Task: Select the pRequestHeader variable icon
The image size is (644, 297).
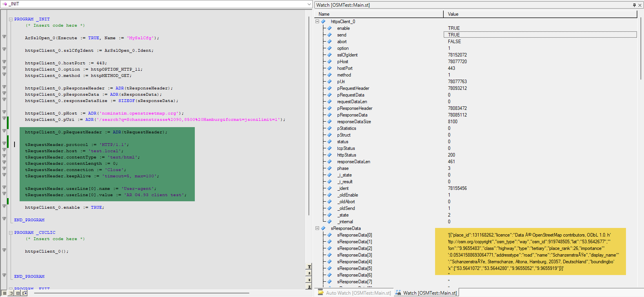Action: (330, 88)
